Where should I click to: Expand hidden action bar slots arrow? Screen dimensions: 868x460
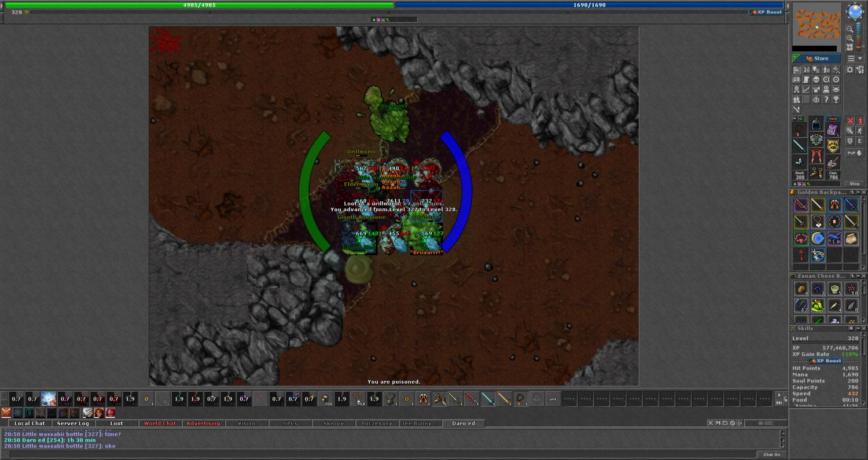tap(779, 395)
